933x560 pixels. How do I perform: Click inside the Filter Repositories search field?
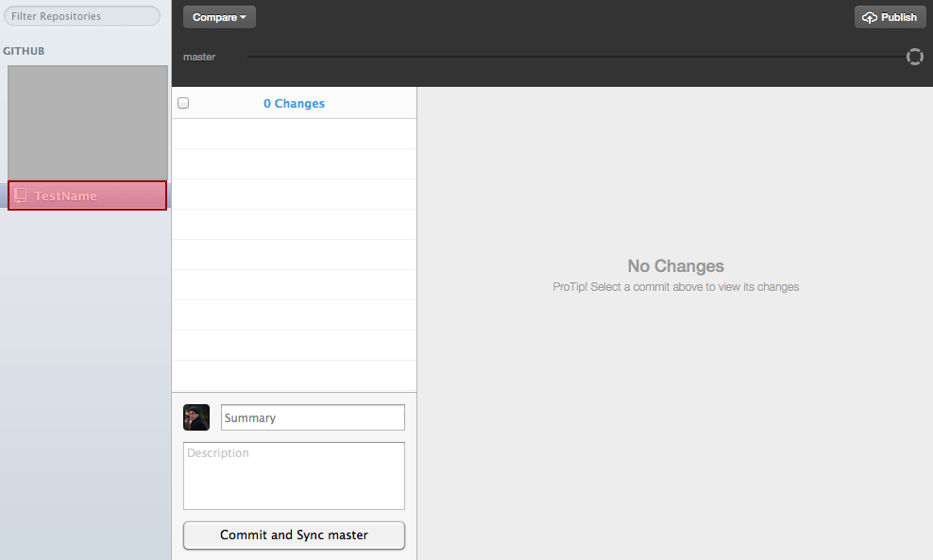[x=81, y=15]
